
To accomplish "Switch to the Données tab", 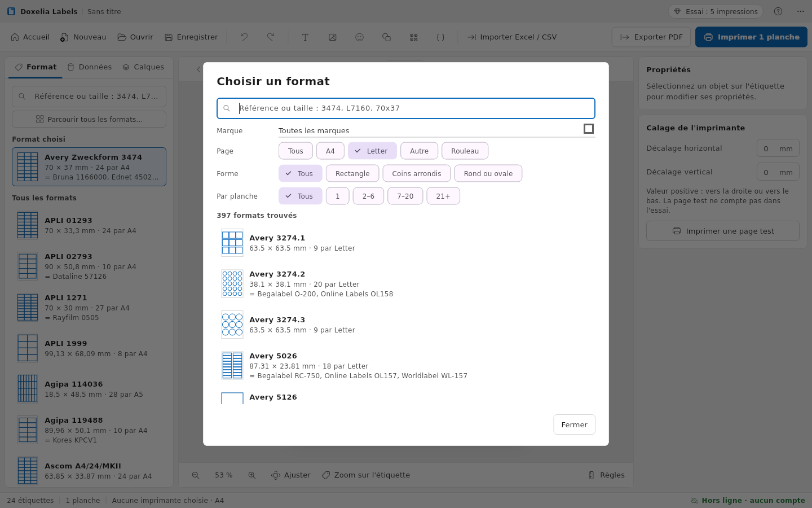I will click(x=90, y=67).
